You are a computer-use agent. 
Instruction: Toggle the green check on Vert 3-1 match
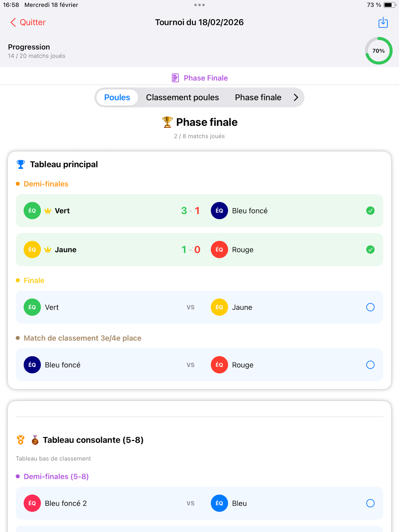370,211
